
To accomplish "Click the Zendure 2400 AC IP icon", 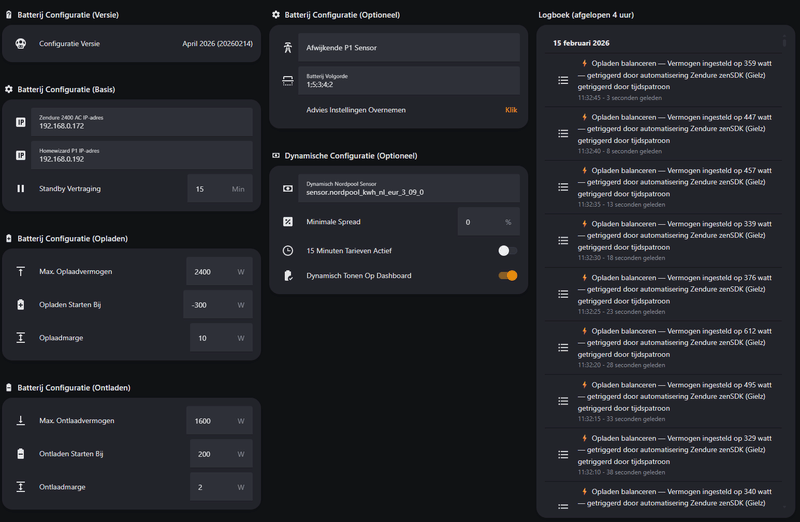I will coord(21,122).
